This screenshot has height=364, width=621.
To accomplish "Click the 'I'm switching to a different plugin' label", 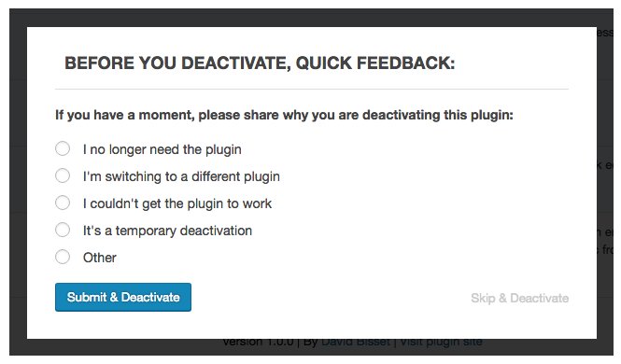I will pos(181,176).
